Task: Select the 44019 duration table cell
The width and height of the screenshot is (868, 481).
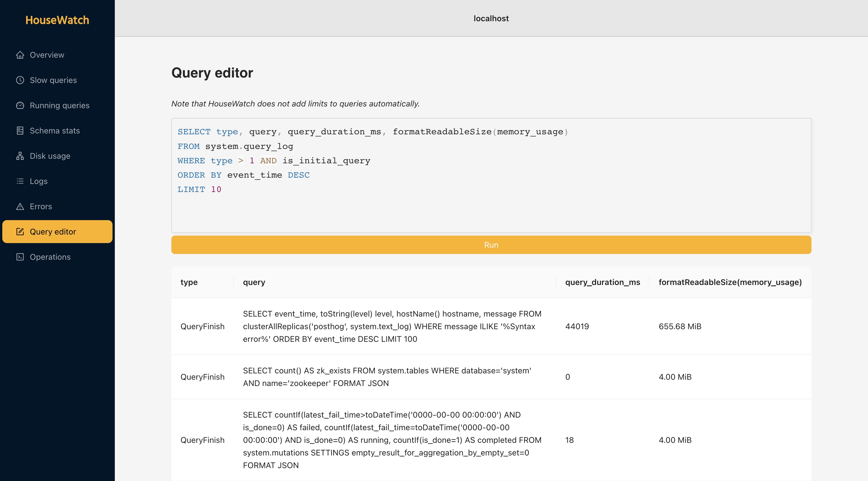Action: (577, 326)
